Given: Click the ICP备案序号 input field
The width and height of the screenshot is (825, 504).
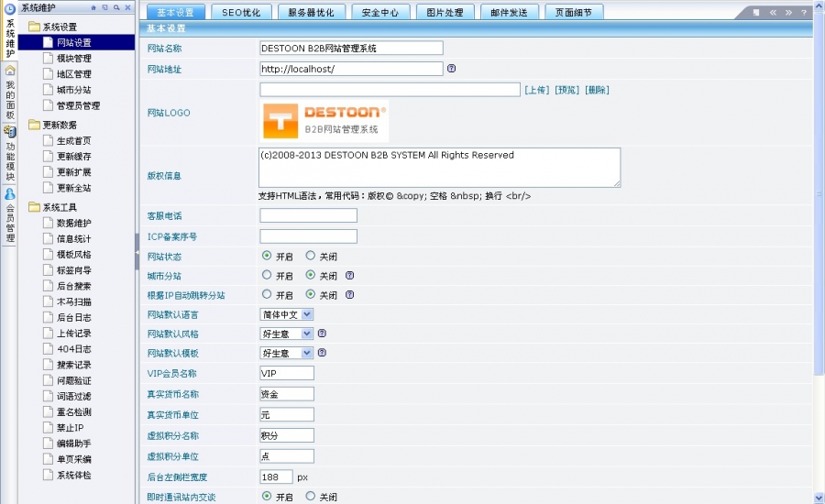Looking at the screenshot, I should [308, 236].
